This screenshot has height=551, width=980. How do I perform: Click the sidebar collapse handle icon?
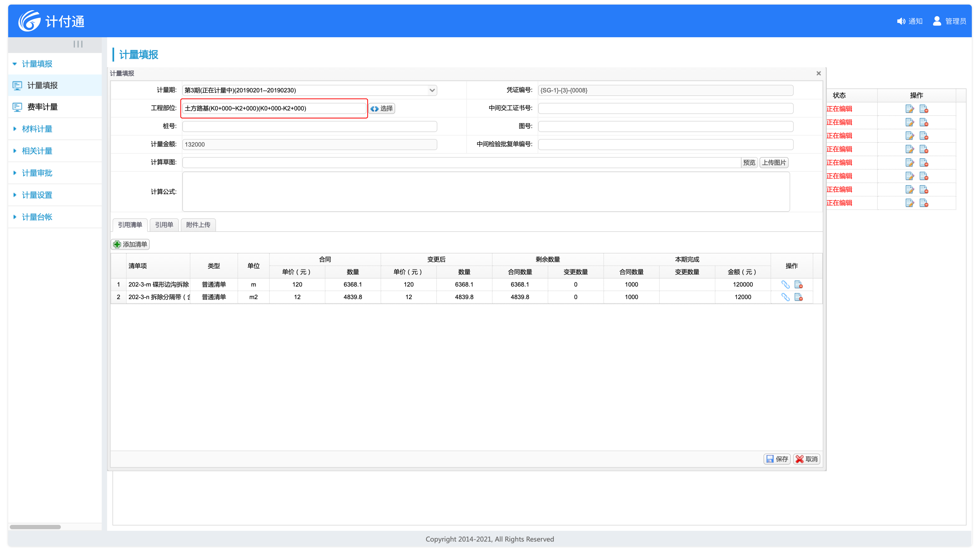coord(78,44)
